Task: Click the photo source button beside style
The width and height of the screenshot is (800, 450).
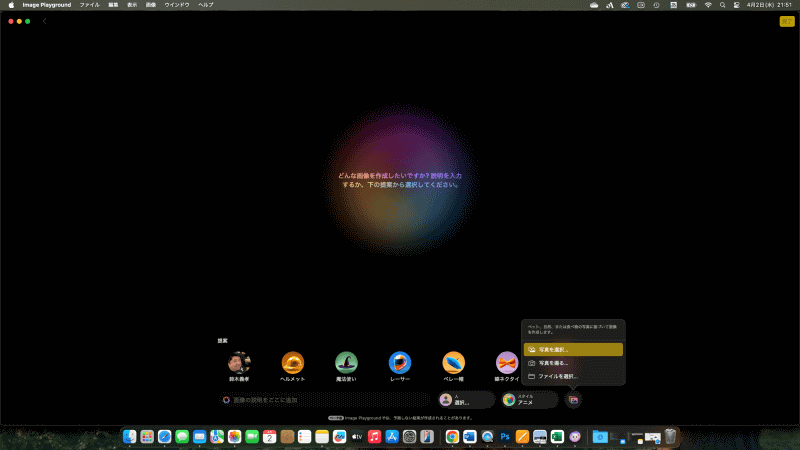Action: point(573,400)
